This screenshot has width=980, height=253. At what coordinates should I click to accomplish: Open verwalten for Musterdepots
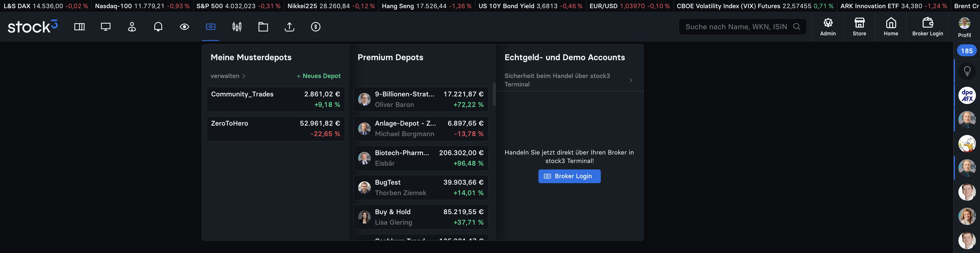[228, 76]
